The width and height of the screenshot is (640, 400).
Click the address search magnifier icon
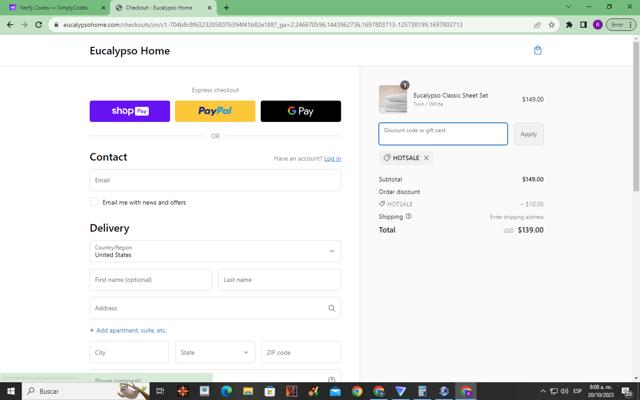point(332,308)
